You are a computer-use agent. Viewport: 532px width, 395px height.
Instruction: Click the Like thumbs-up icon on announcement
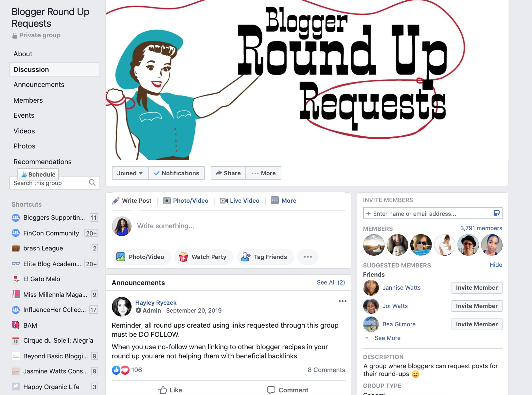tap(162, 390)
